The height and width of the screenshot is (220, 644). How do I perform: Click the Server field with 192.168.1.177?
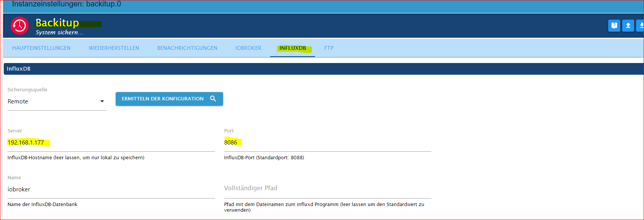pos(111,143)
